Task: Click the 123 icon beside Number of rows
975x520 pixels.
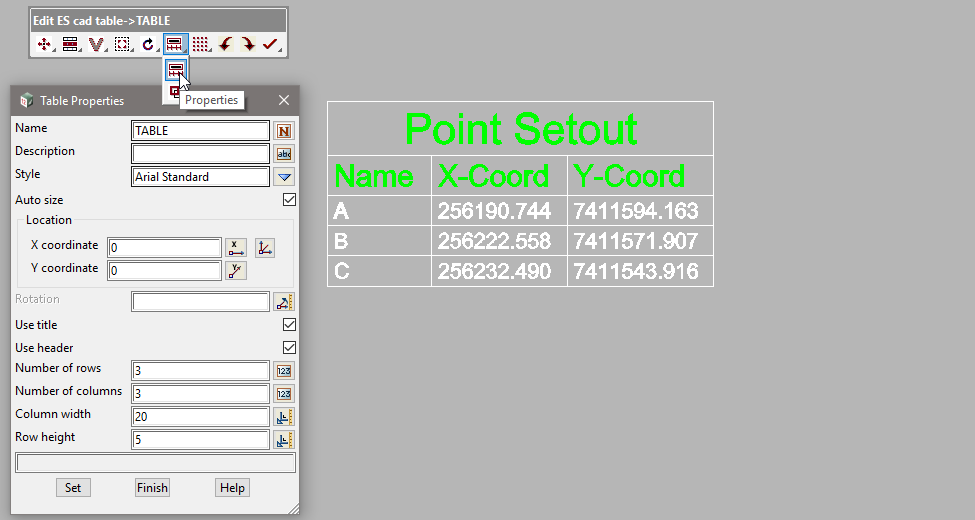Action: click(x=284, y=371)
